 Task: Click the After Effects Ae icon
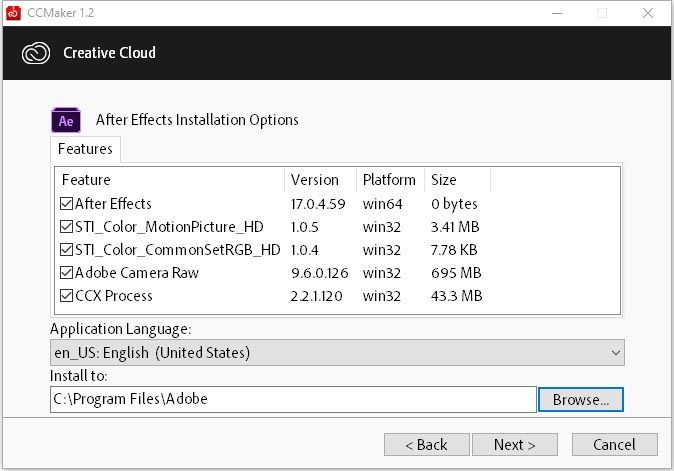pyautogui.click(x=66, y=120)
